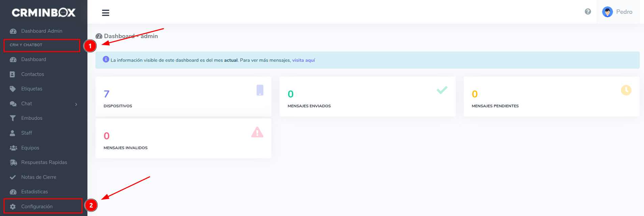Go to Staff in sidebar
Image resolution: width=644 pixels, height=216 pixels.
coord(26,133)
